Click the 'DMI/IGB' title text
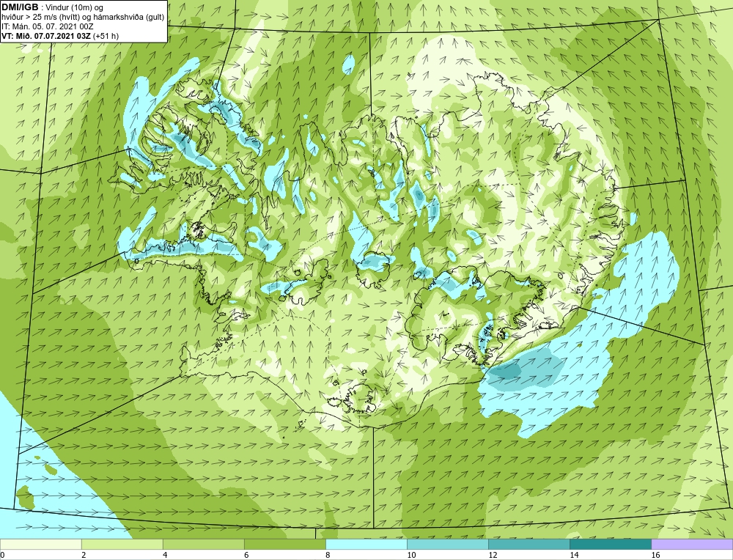Screen dimensions: 733x560 click(20, 7)
